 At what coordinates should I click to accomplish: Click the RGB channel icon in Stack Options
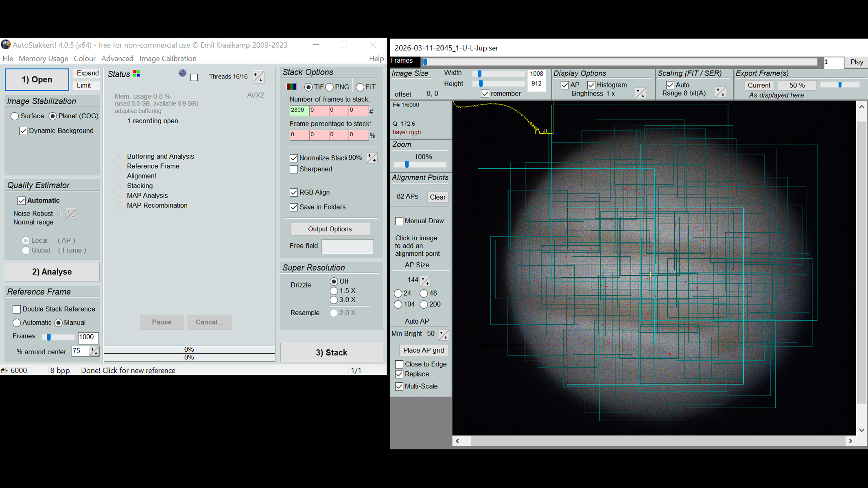pos(291,87)
